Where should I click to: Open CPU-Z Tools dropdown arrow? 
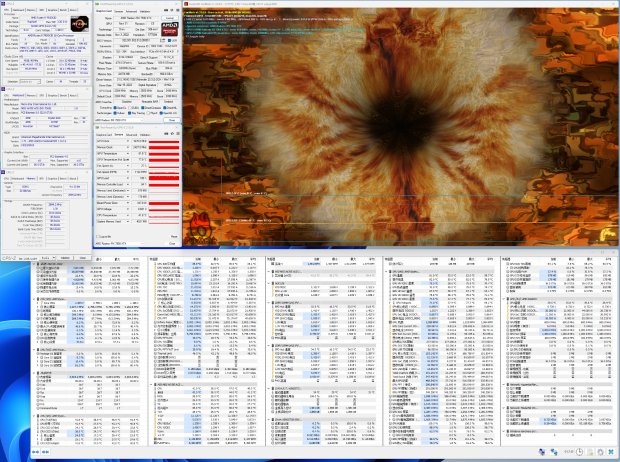(x=54, y=258)
